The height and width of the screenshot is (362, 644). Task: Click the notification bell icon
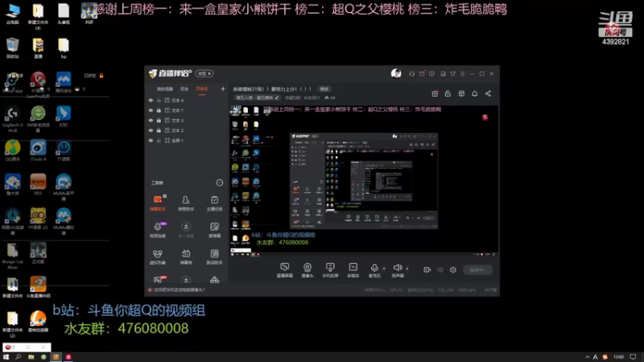[x=474, y=93]
